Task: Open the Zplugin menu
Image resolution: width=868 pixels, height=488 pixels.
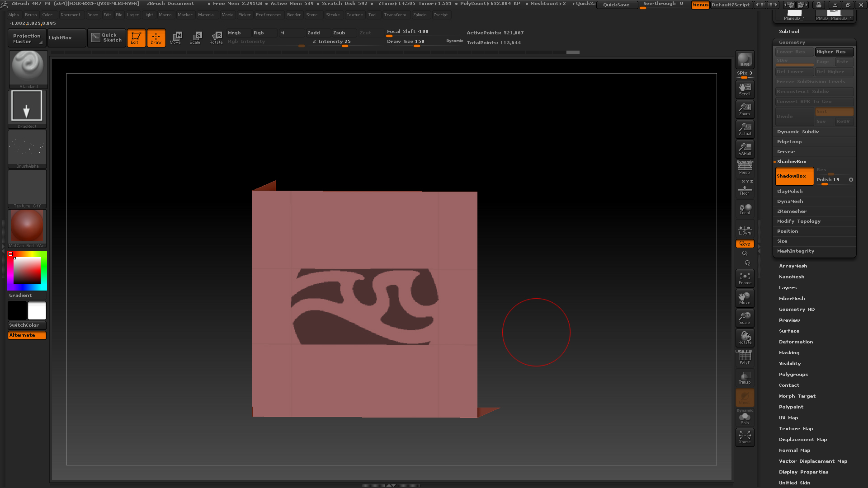Action: [x=420, y=15]
